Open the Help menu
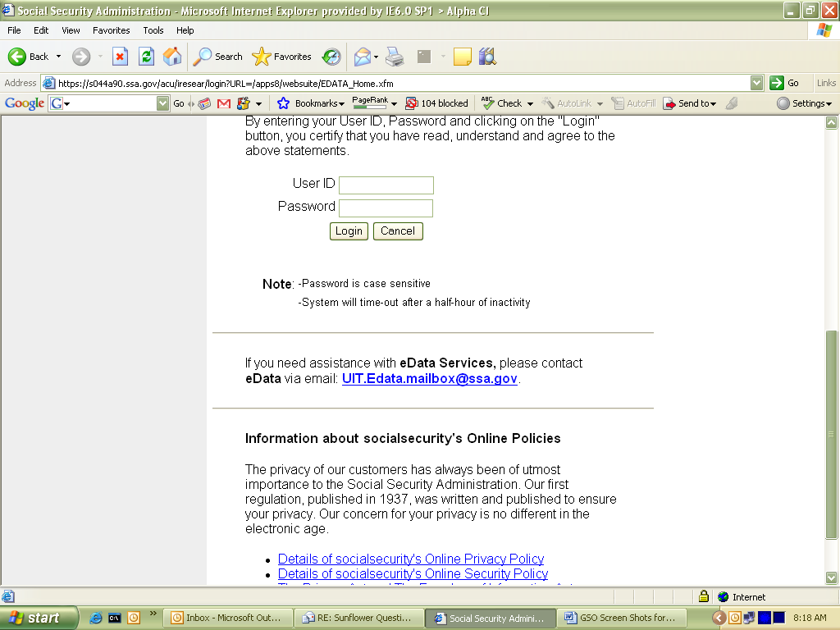The height and width of the screenshot is (630, 840). [185, 30]
